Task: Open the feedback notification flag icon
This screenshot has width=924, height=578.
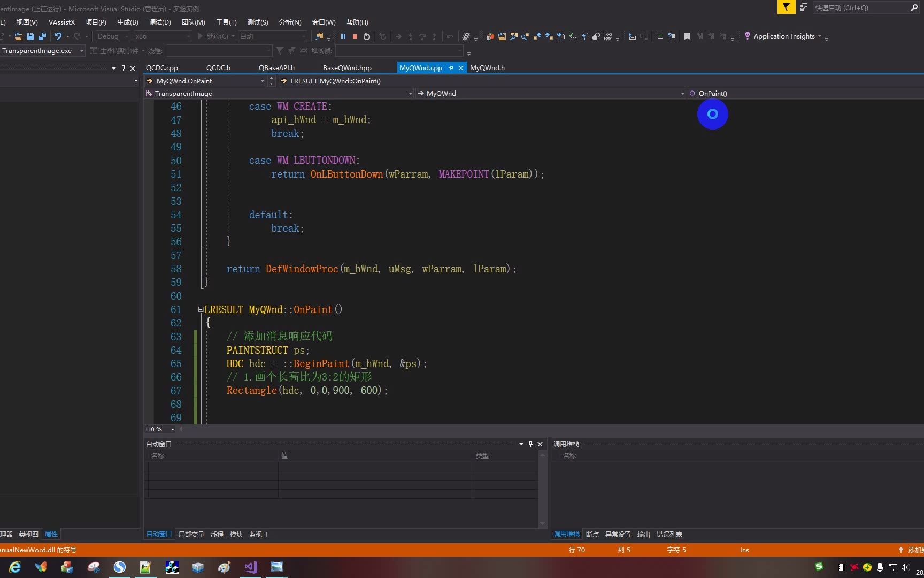Action: point(786,7)
